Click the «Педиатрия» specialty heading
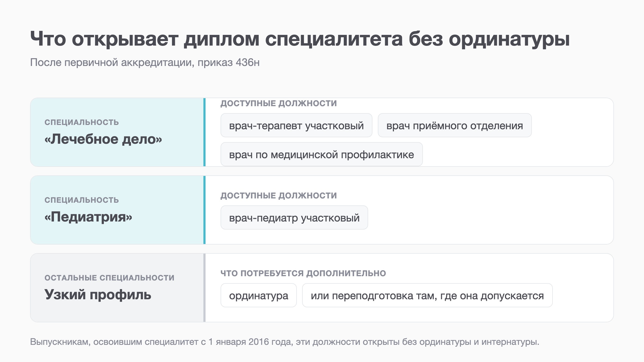This screenshot has width=644, height=362. [x=88, y=217]
